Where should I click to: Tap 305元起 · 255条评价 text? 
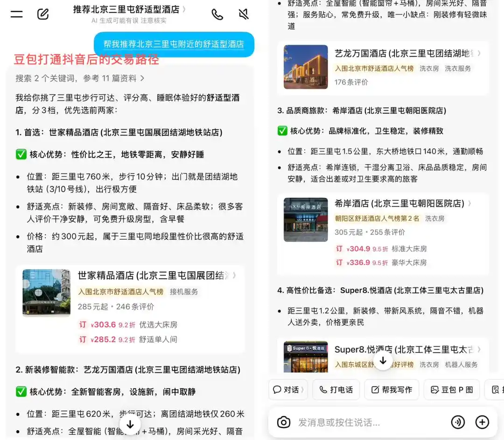370,232
